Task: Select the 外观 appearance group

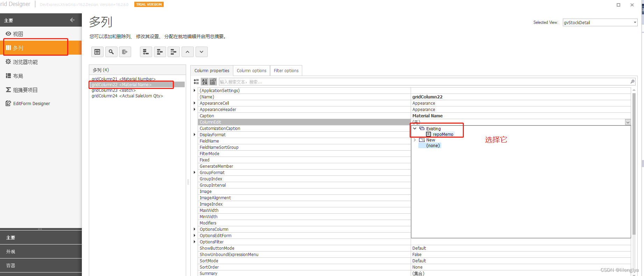Action: point(41,251)
